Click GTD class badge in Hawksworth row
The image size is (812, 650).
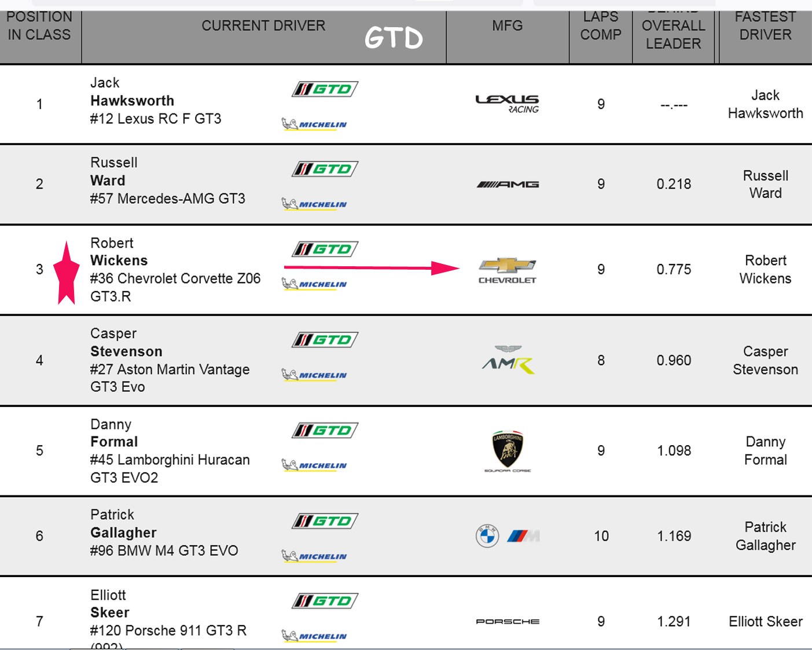click(325, 89)
